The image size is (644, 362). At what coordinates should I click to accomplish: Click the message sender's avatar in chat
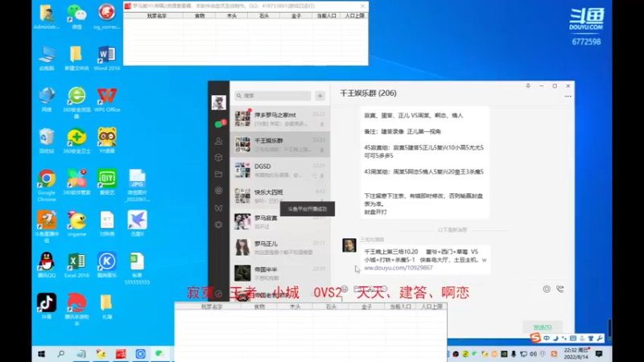pyautogui.click(x=349, y=245)
